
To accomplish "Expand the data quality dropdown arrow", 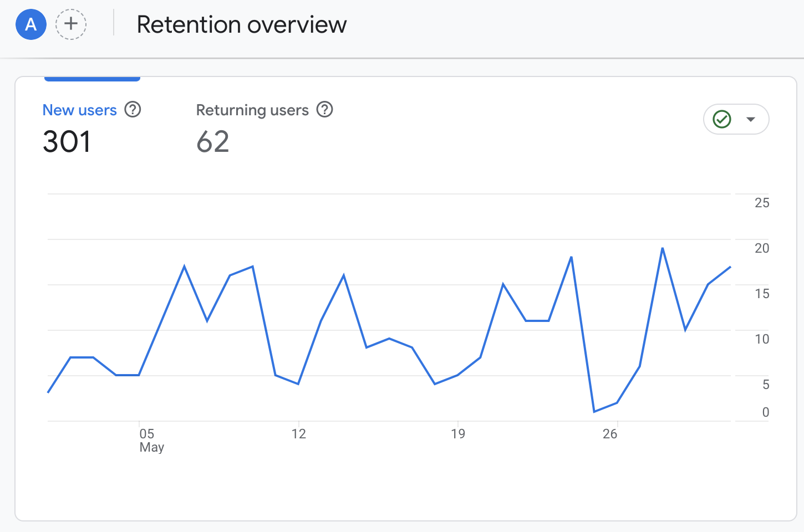I will click(x=751, y=119).
